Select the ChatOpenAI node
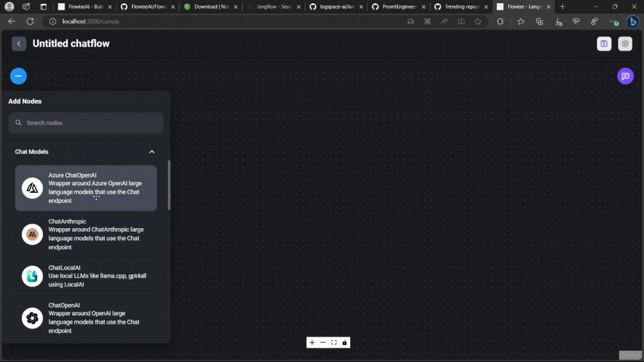This screenshot has height=362, width=644. [86, 318]
